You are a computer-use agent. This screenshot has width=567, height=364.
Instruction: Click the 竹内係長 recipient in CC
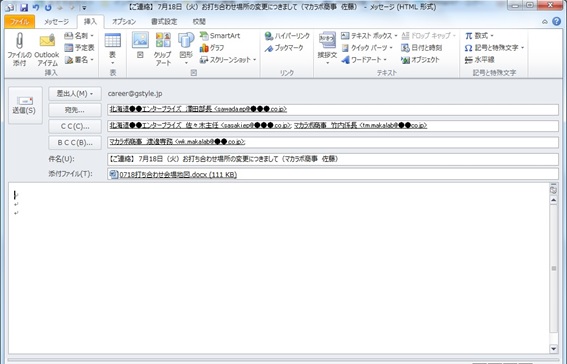point(360,126)
